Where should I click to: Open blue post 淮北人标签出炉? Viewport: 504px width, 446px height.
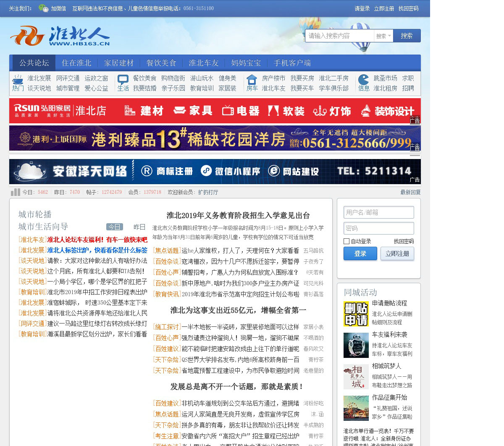tap(97, 250)
